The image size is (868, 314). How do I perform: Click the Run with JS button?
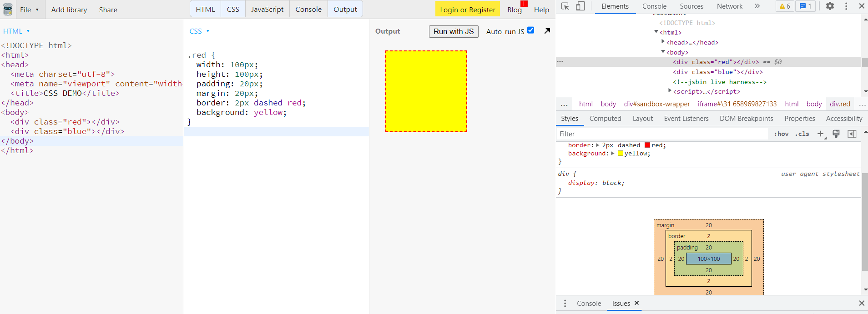tap(454, 31)
